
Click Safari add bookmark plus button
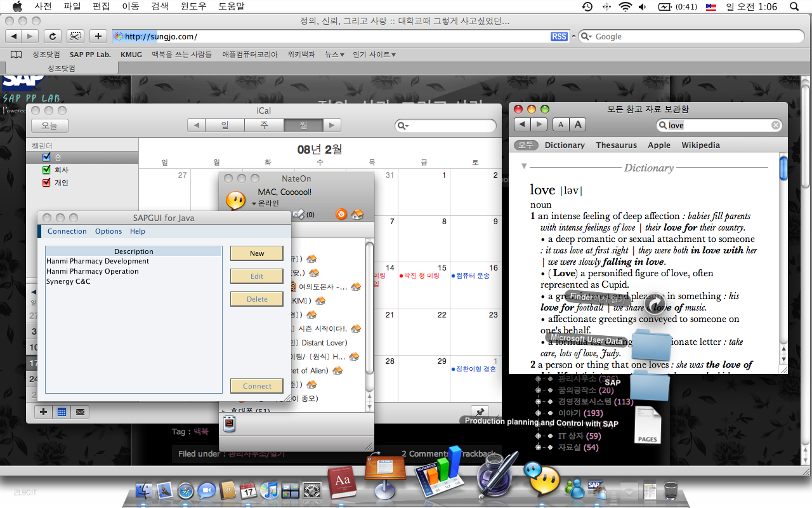(x=98, y=36)
